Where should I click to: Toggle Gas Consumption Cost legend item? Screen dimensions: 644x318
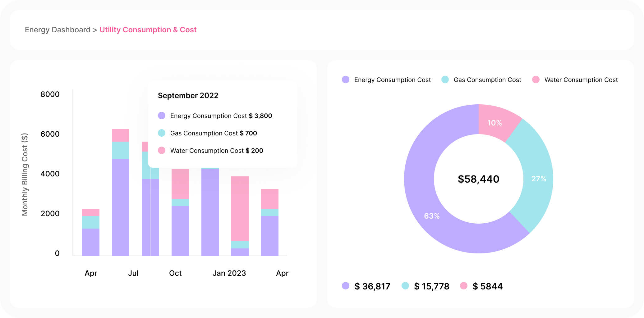(481, 80)
